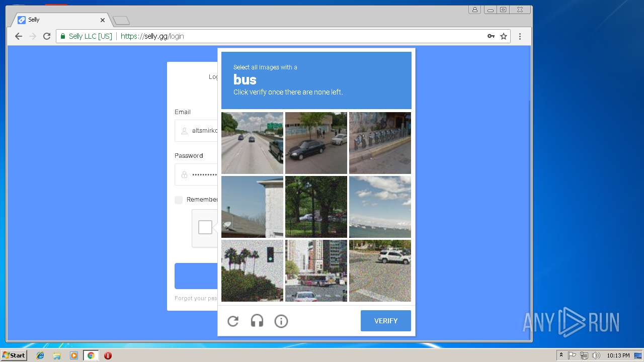Image resolution: width=644 pixels, height=362 pixels.
Task: Tick the reCAPTCHA checkbox
Action: pyautogui.click(x=205, y=227)
